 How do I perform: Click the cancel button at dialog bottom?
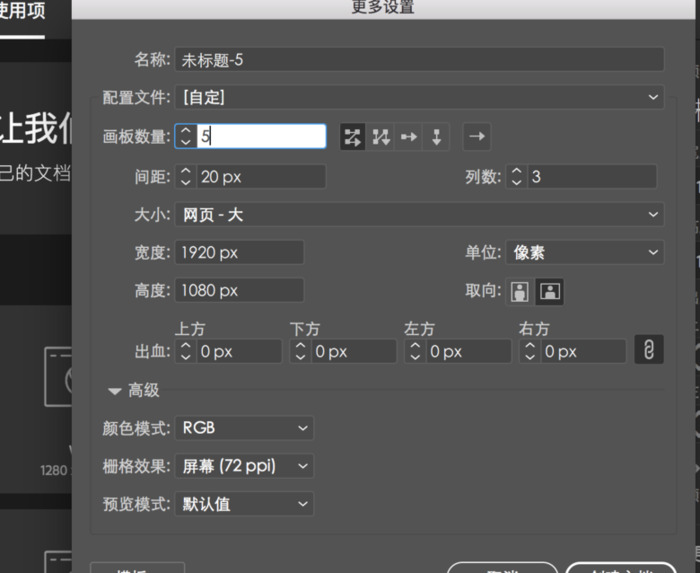coord(503,568)
